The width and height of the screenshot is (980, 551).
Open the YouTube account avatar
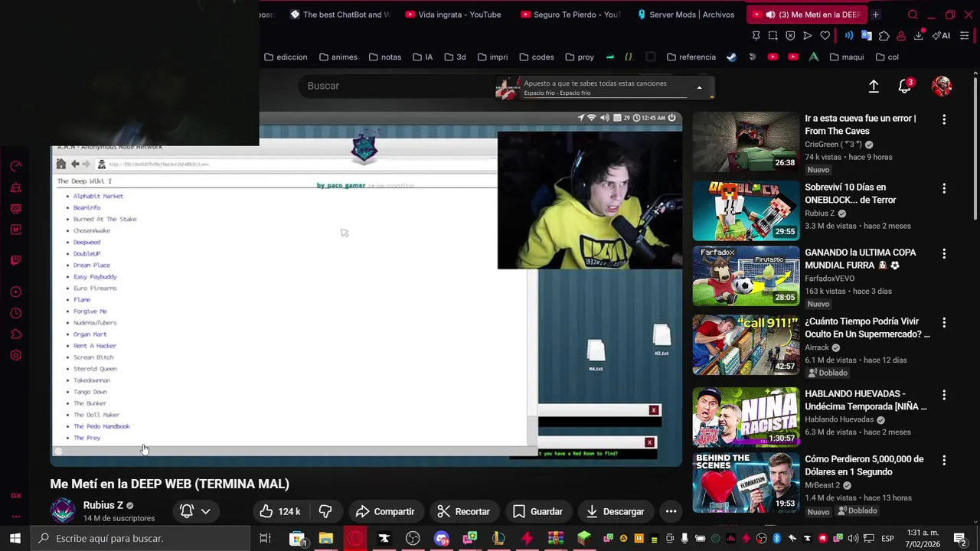pos(942,86)
